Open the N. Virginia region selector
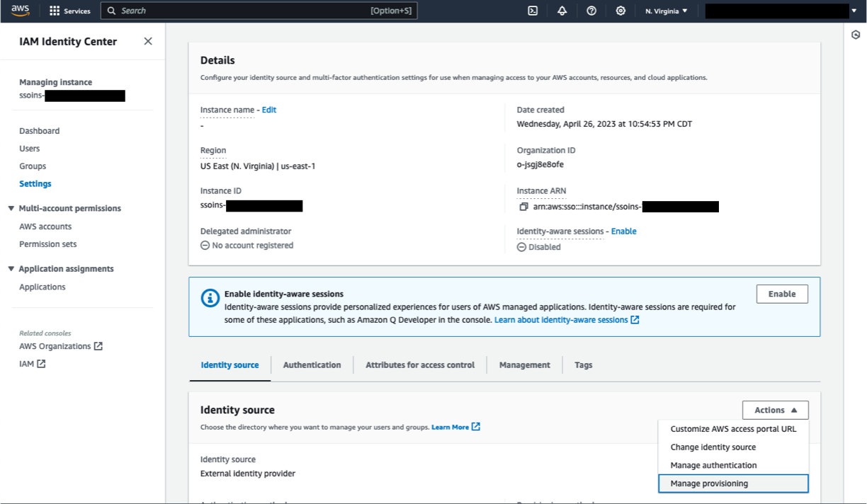This screenshot has width=867, height=504. pos(666,11)
